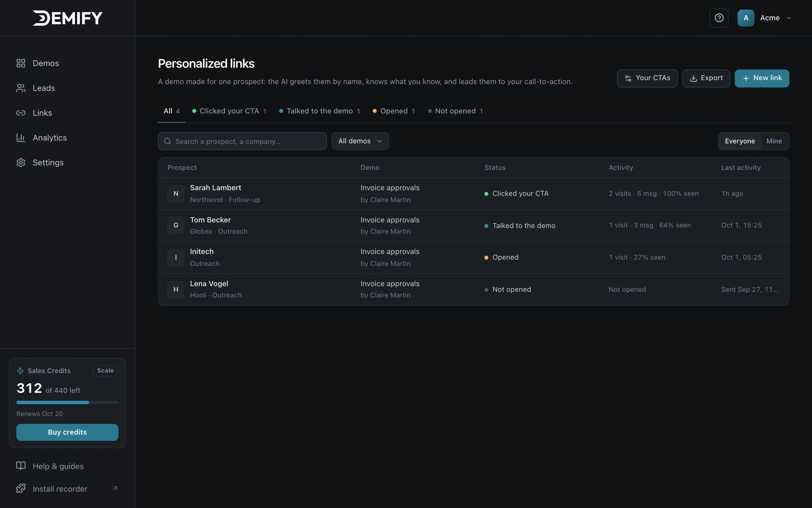Go to Leads page

point(44,88)
